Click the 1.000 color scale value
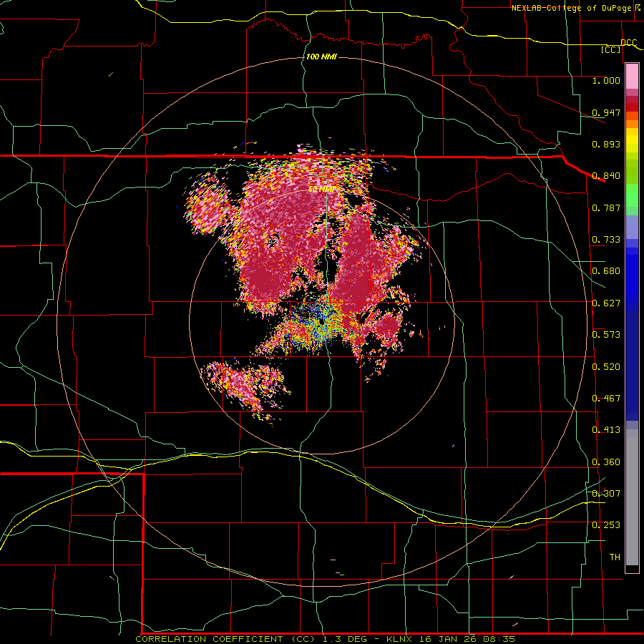The height and width of the screenshot is (644, 644). pyautogui.click(x=606, y=80)
